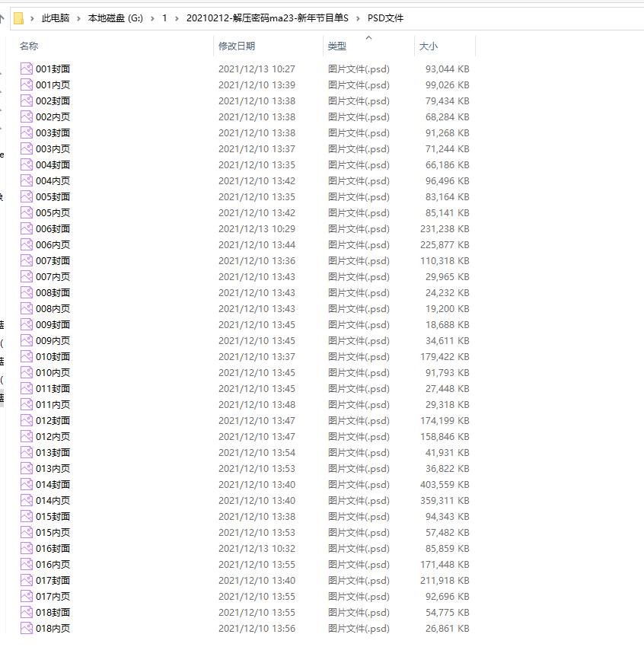This screenshot has width=644, height=647.
Task: Click the file icon of 017内页
Action: 27,596
